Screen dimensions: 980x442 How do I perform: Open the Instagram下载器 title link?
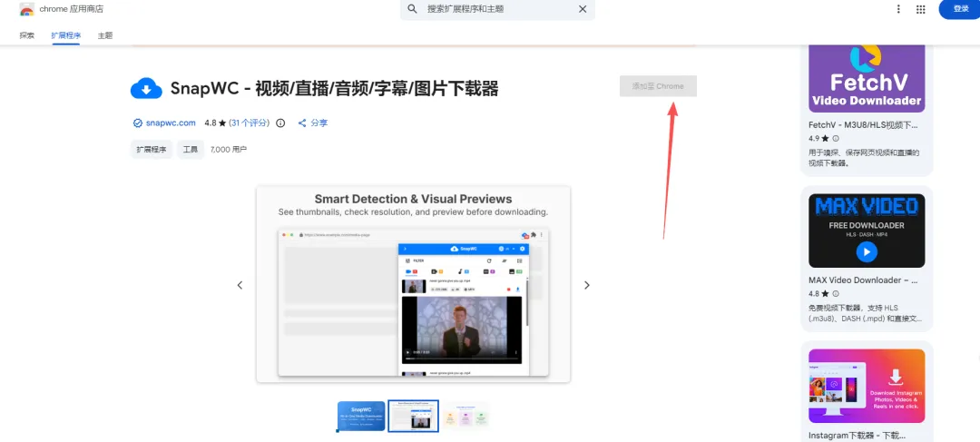(x=857, y=435)
